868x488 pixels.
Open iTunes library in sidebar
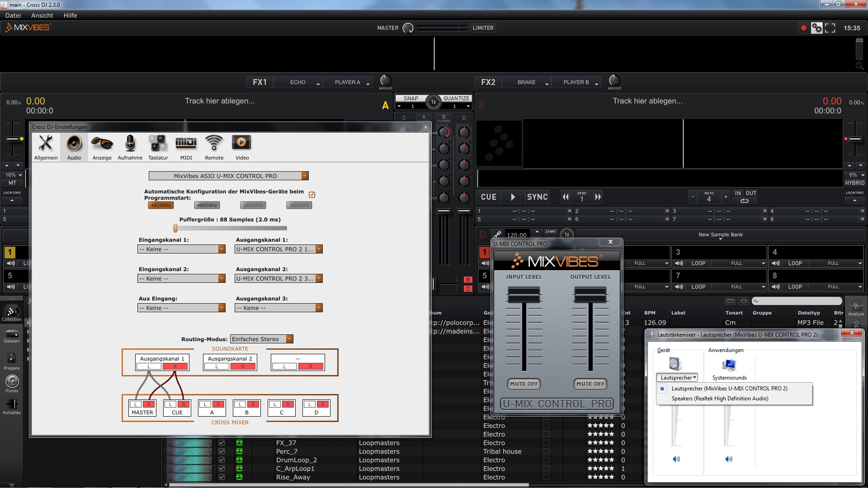click(x=11, y=384)
